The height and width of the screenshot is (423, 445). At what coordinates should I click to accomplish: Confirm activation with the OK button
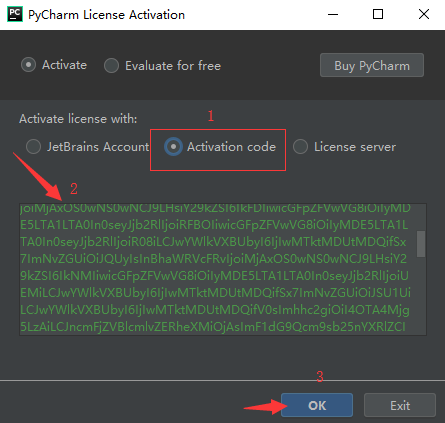[x=317, y=405]
